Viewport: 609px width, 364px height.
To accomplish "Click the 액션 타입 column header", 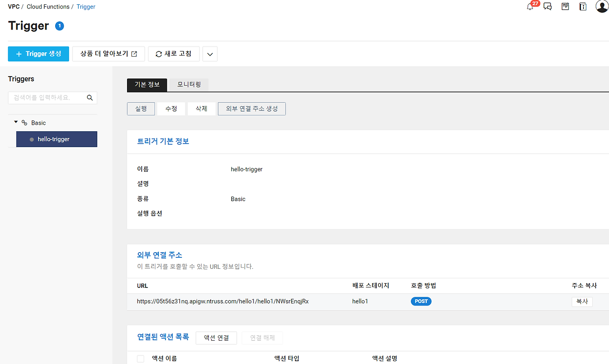I will click(x=287, y=358).
